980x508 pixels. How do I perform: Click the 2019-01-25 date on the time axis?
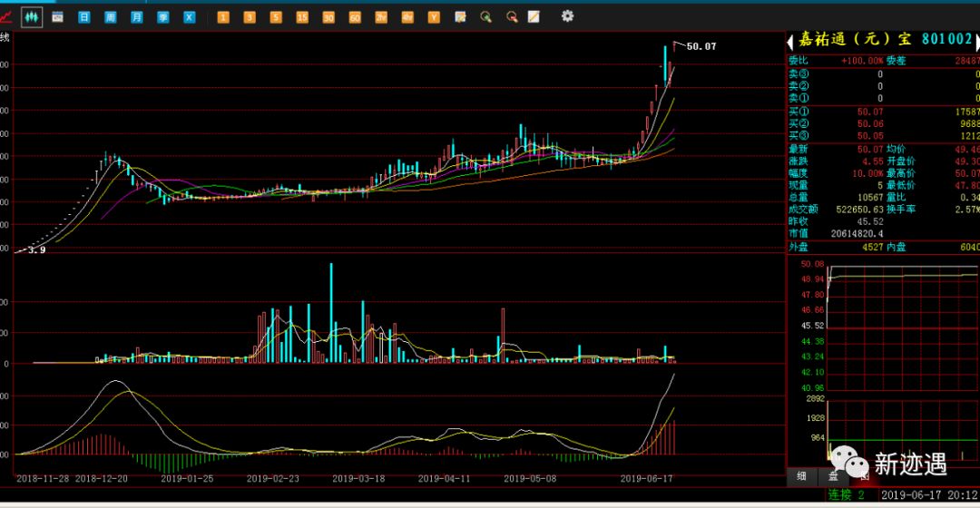[187, 479]
